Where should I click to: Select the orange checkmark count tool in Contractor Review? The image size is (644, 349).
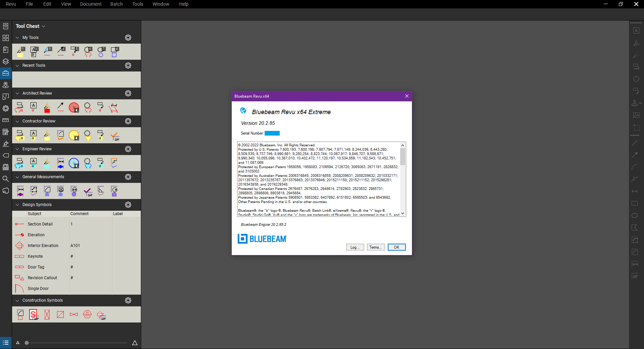(x=115, y=136)
